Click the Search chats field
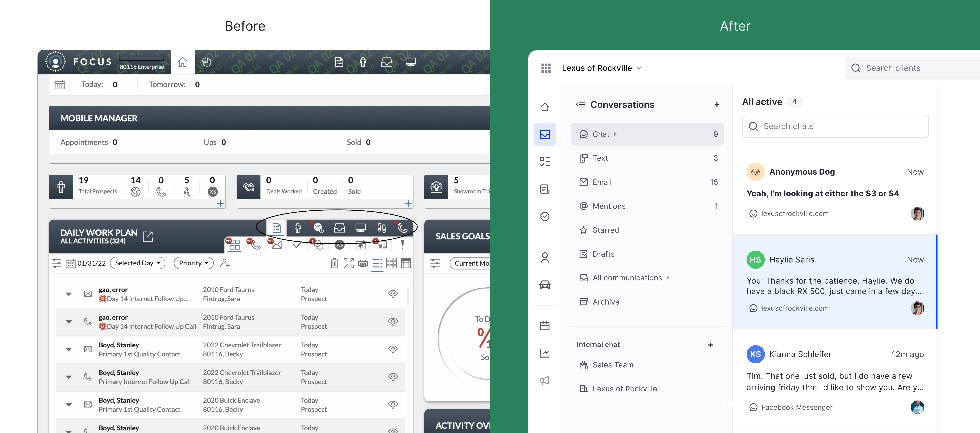 835,126
